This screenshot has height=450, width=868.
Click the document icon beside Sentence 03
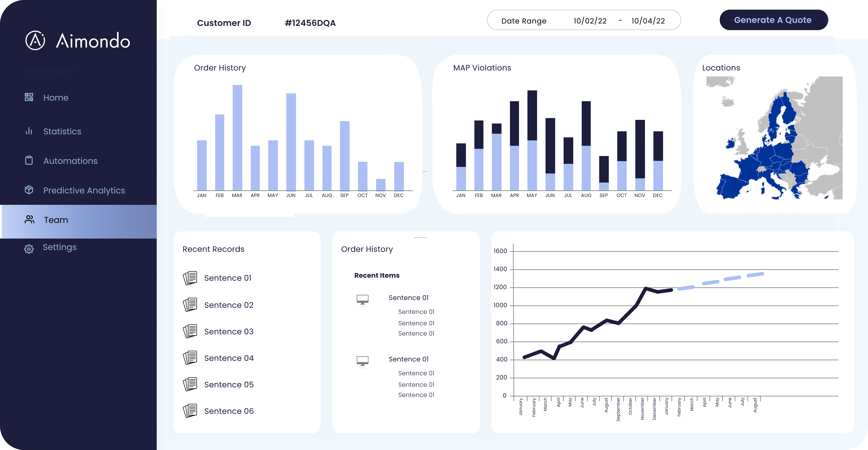[x=190, y=332]
